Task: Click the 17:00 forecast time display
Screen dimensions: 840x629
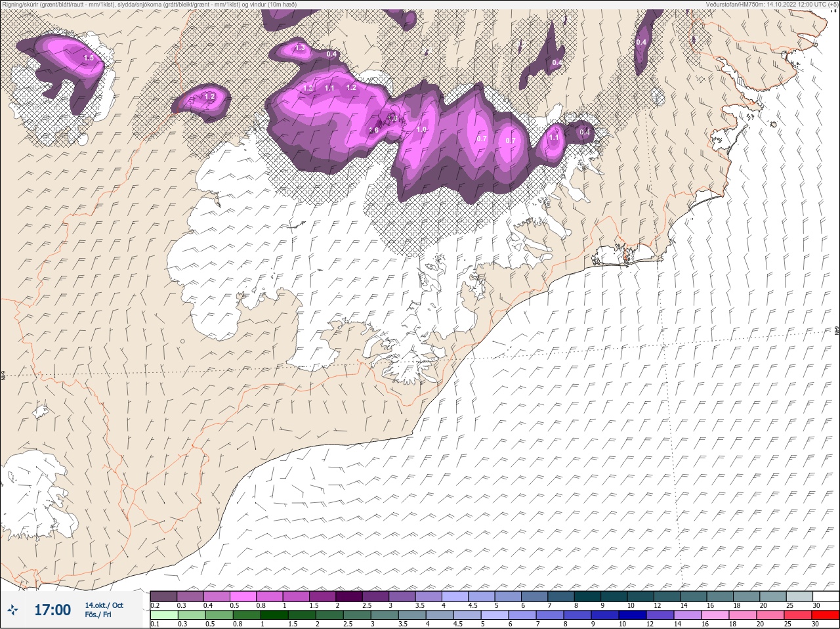Action: point(52,610)
